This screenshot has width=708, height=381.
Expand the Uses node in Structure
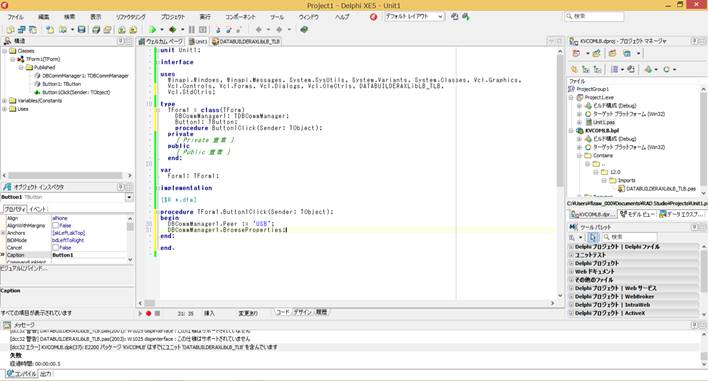pyautogui.click(x=5, y=109)
